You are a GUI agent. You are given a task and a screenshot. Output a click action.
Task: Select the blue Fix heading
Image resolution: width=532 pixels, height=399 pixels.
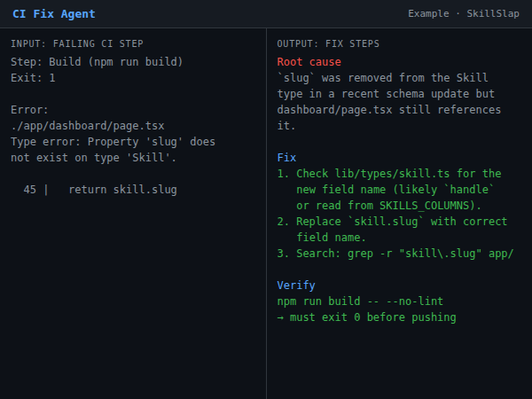(286, 158)
